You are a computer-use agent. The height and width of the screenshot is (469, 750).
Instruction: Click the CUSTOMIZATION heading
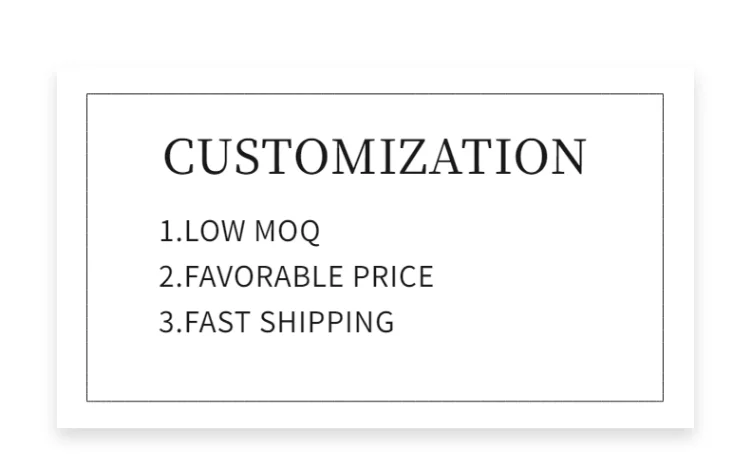coord(375,157)
